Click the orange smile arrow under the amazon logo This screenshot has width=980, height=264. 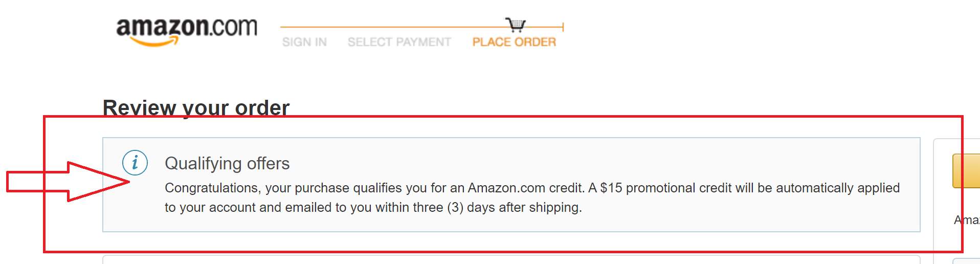(154, 41)
